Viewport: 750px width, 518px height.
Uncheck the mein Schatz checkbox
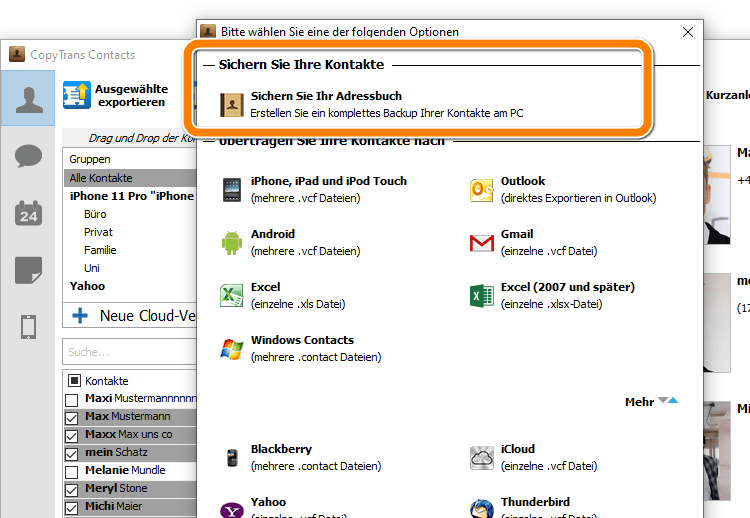(72, 454)
